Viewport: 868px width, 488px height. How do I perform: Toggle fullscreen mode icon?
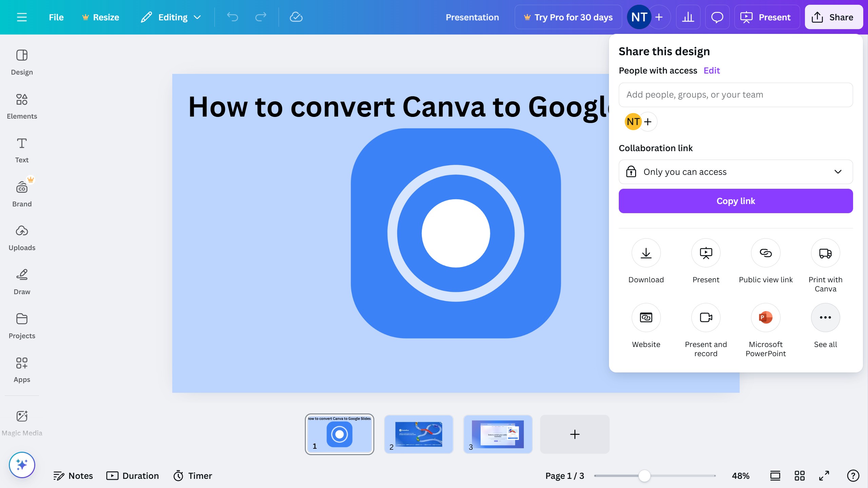(824, 476)
